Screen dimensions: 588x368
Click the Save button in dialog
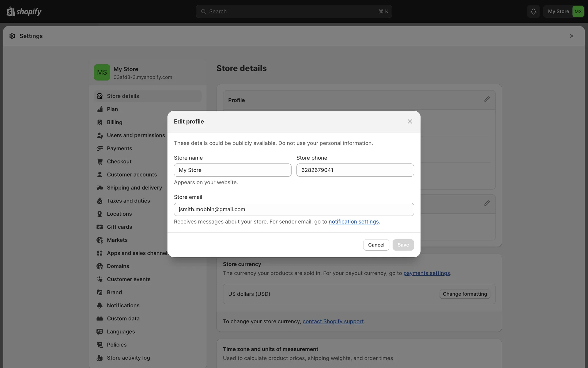403,245
